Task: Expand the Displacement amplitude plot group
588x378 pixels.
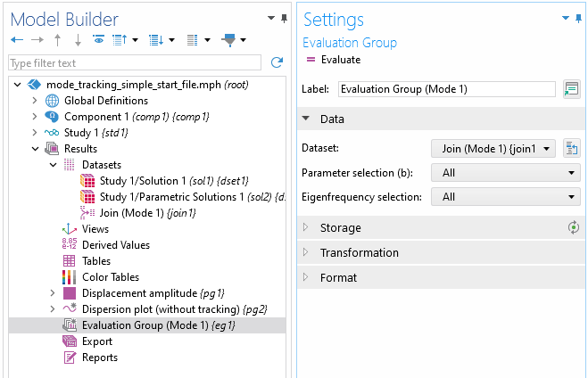Action: [53, 293]
